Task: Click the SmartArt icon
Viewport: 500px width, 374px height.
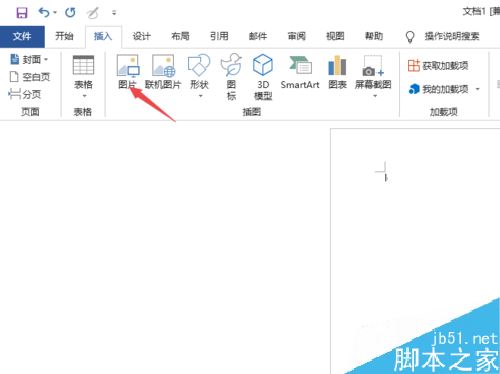Action: pos(300,65)
